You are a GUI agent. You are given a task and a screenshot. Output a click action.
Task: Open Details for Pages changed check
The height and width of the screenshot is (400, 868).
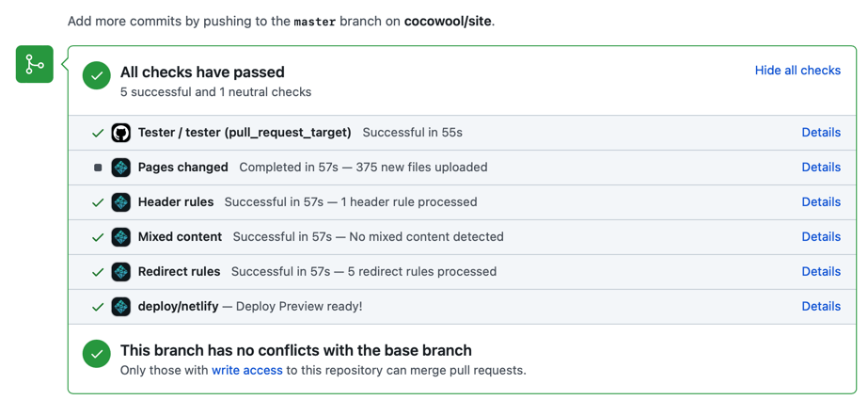click(x=821, y=168)
